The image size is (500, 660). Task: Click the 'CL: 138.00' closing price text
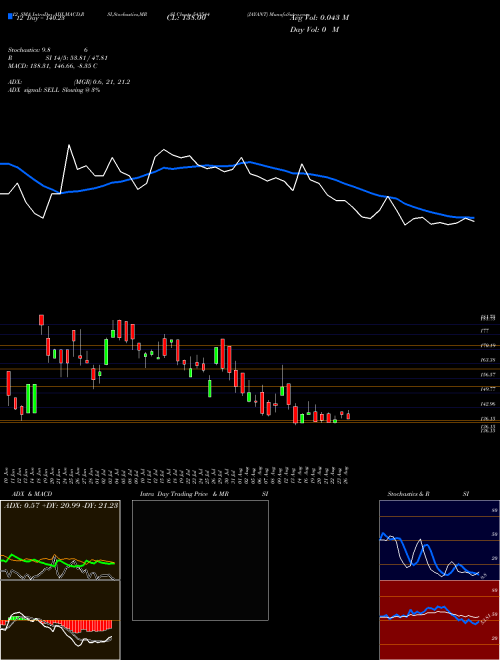[186, 18]
